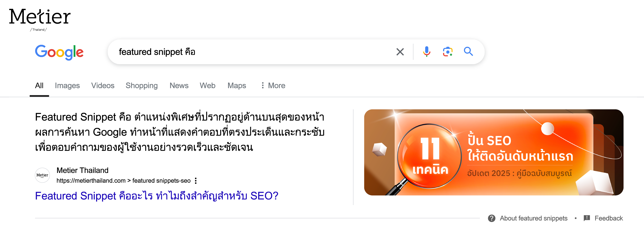Click the question mark help icon

click(492, 218)
